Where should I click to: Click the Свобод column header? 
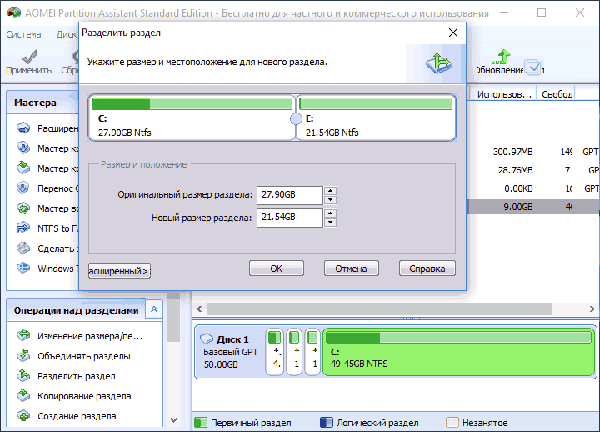[556, 94]
